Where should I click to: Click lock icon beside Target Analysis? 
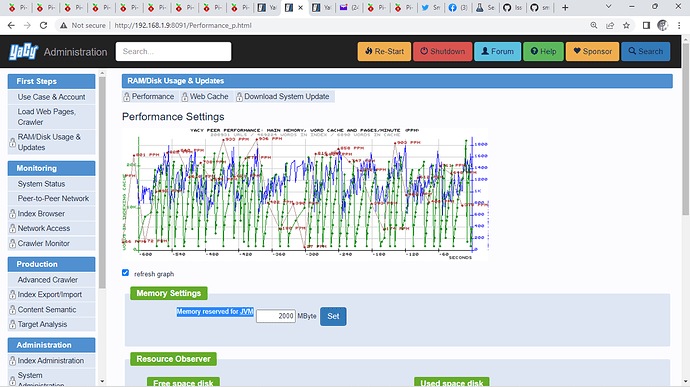12,324
